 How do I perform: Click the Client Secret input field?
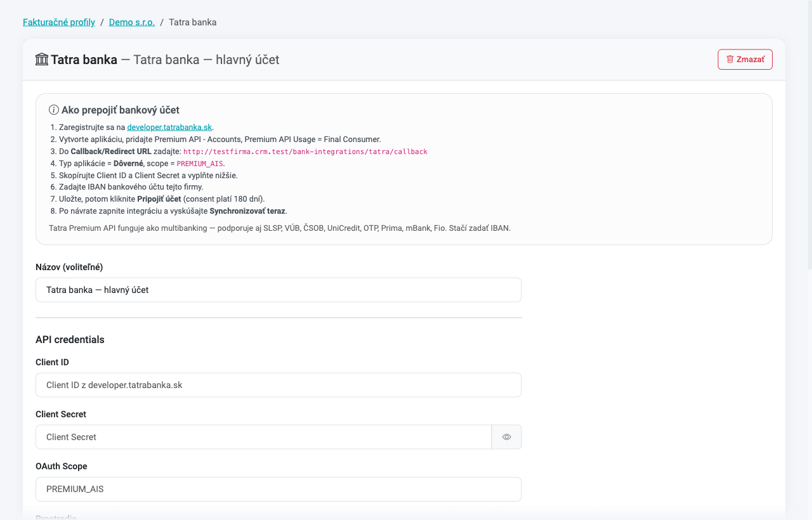click(x=264, y=437)
